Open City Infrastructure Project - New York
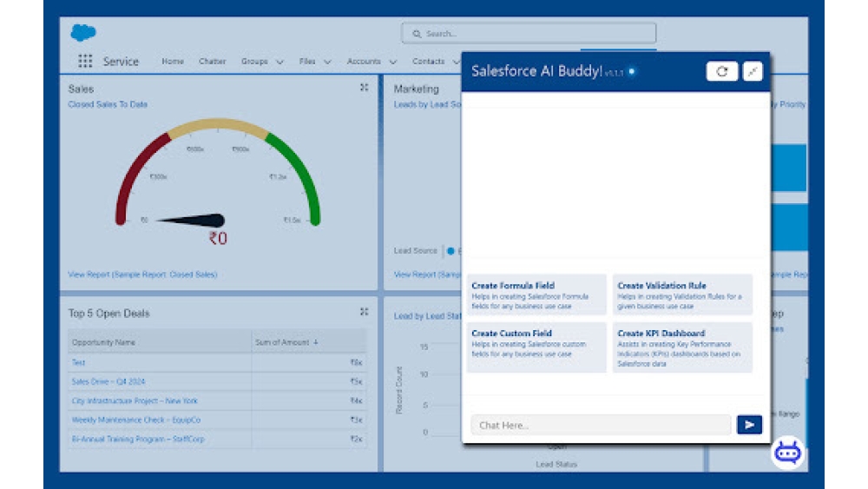Screen dimensions: 868x489 tap(135, 400)
